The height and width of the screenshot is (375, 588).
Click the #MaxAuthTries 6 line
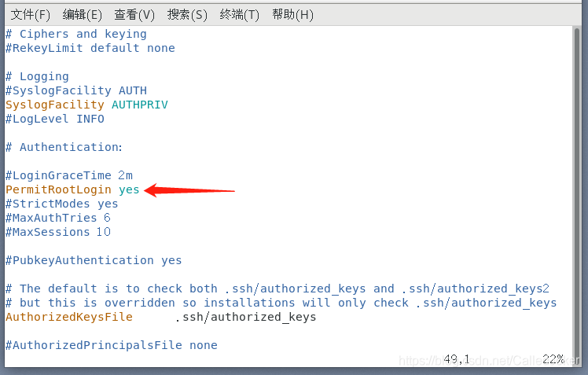click(58, 218)
